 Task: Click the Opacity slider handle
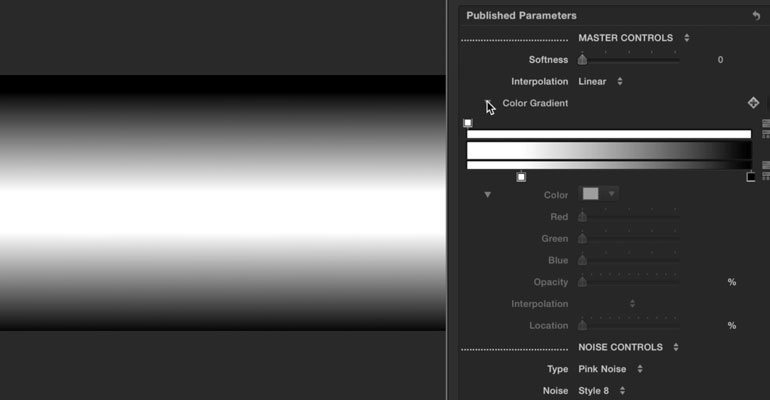582,282
